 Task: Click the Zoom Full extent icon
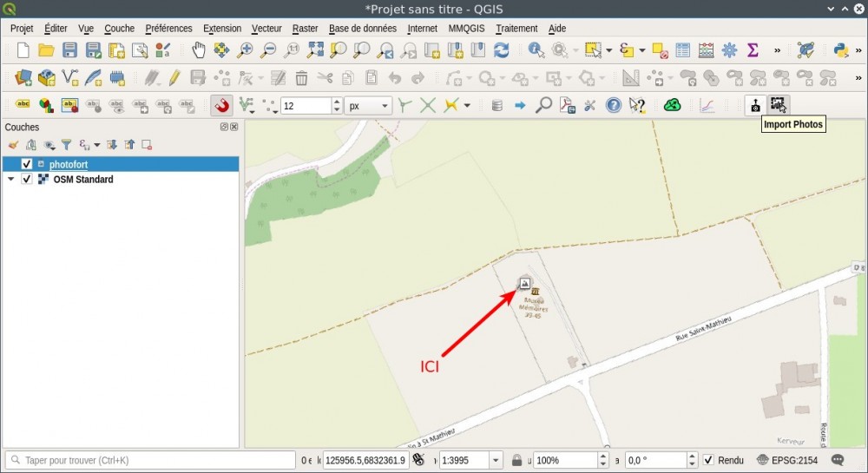315,50
